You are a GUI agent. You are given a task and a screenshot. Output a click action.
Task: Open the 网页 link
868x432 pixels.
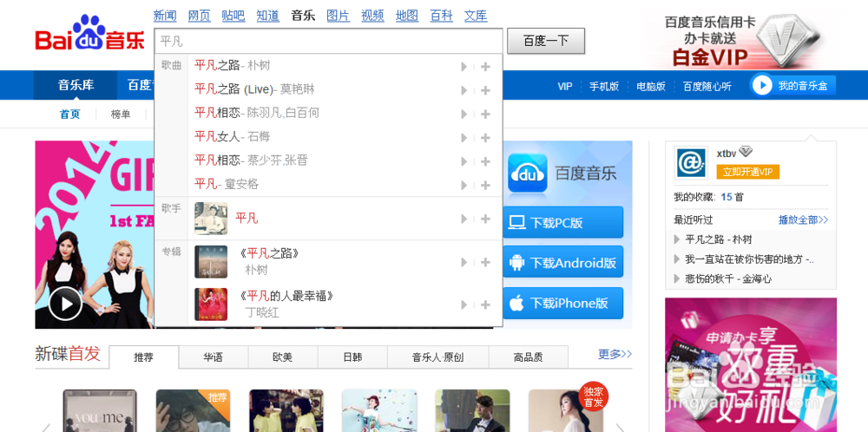point(200,16)
